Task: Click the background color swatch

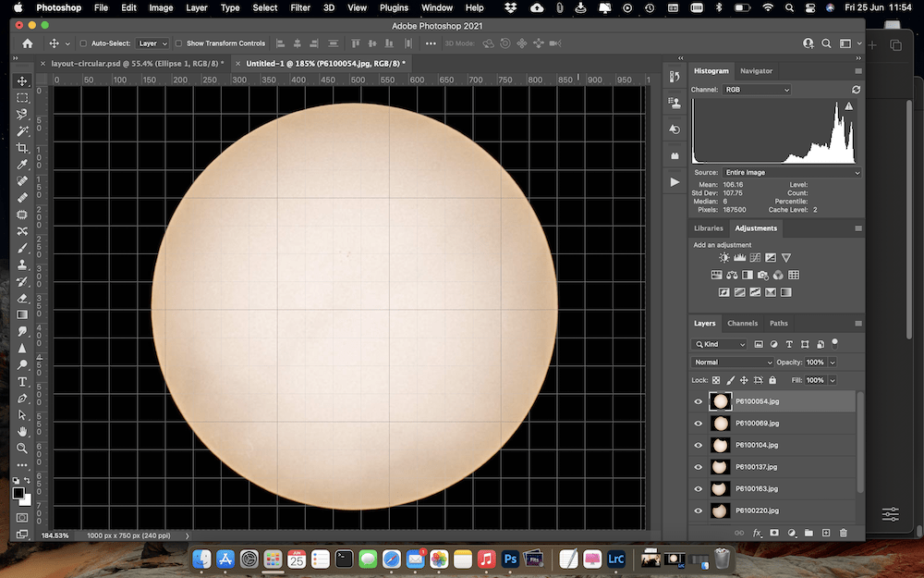Action: pyautogui.click(x=27, y=500)
